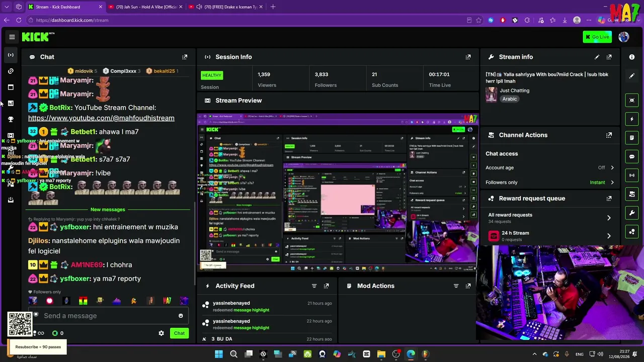Viewport: 644px width, 362px height.
Task: Toggle the rewards dots widget in right sidebar
Action: tap(632, 231)
